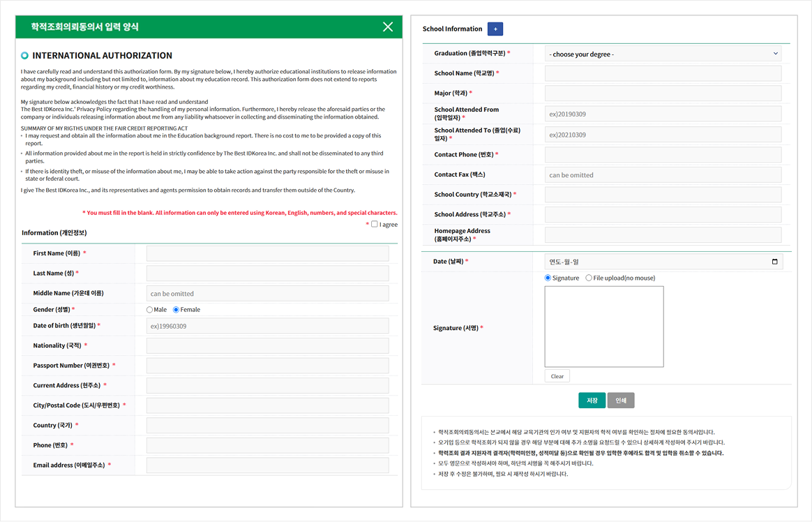Select the Signature radio option
Screen dimensions: 812x522
click(548, 278)
